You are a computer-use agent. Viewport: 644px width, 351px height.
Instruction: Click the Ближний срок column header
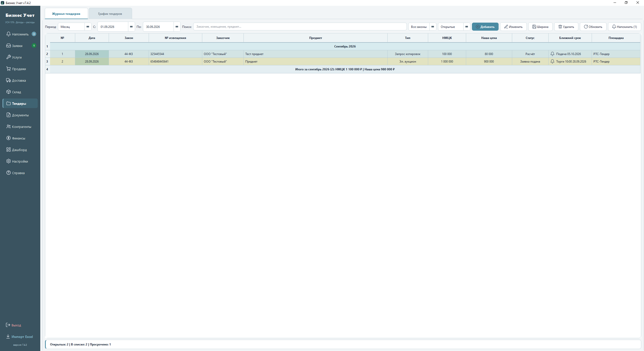[570, 38]
